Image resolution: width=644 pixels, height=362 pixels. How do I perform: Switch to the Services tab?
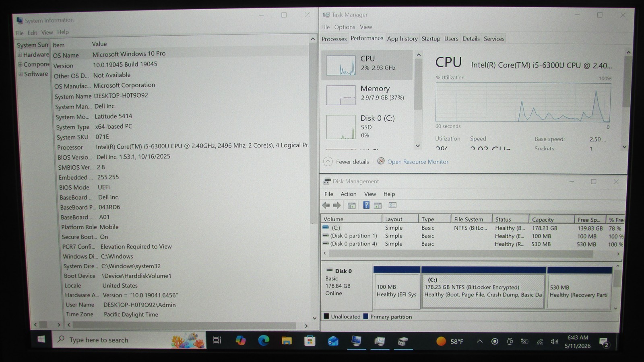point(494,39)
